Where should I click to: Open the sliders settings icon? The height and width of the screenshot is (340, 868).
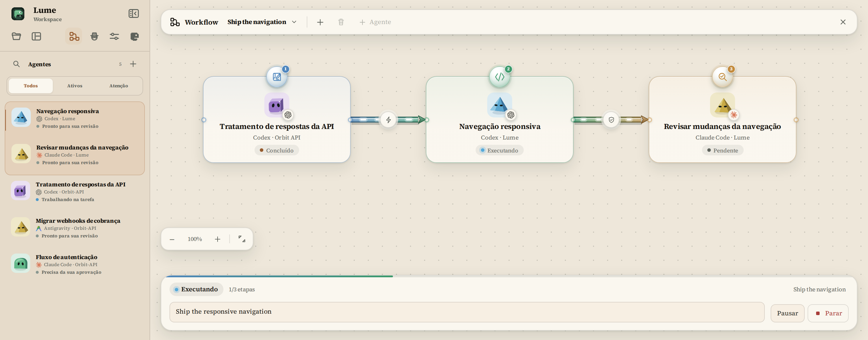point(114,36)
